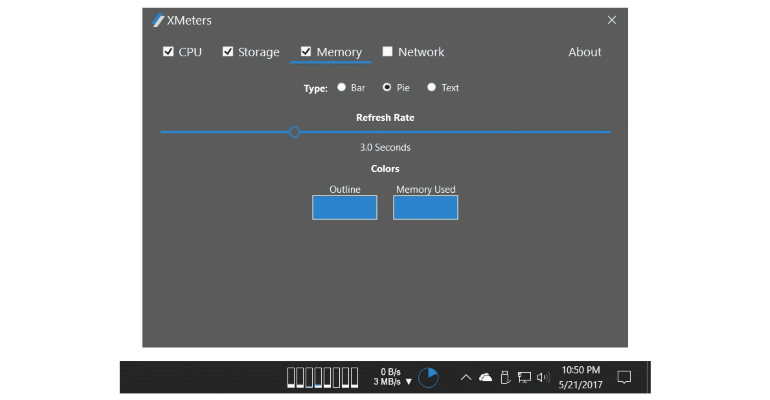Click the "3.0 Seconds" refresh rate value
Screen dimensions: 770x400
click(385, 147)
